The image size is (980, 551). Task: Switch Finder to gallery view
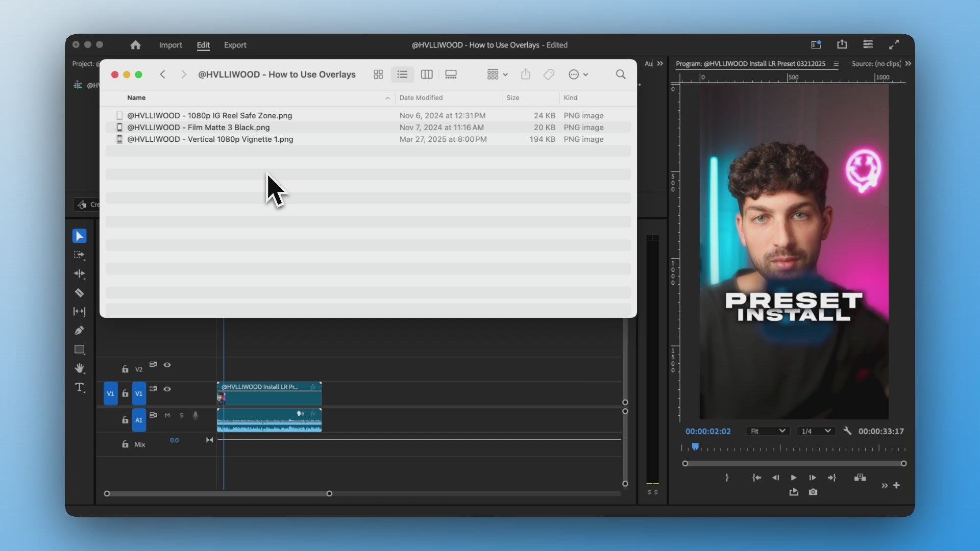(451, 74)
